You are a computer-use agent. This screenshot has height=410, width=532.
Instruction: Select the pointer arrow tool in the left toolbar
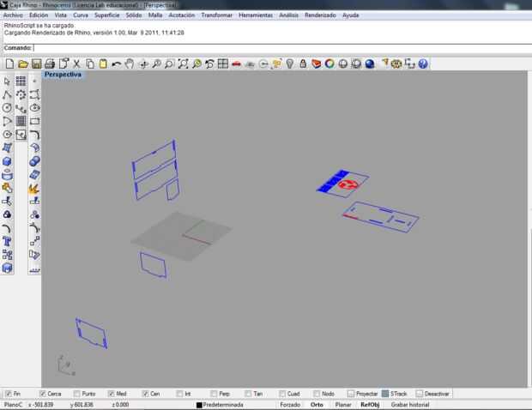pos(7,81)
